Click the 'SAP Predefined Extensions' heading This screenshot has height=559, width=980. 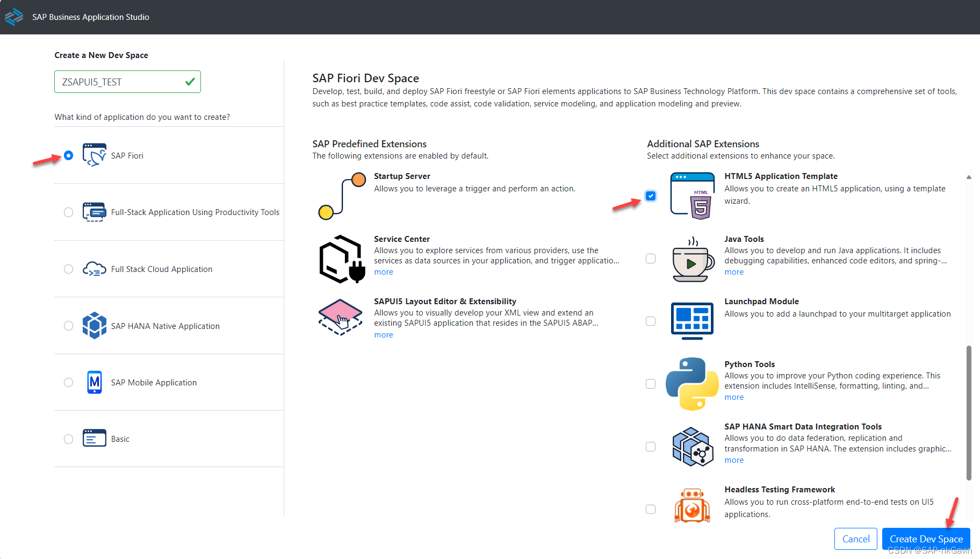(x=369, y=144)
